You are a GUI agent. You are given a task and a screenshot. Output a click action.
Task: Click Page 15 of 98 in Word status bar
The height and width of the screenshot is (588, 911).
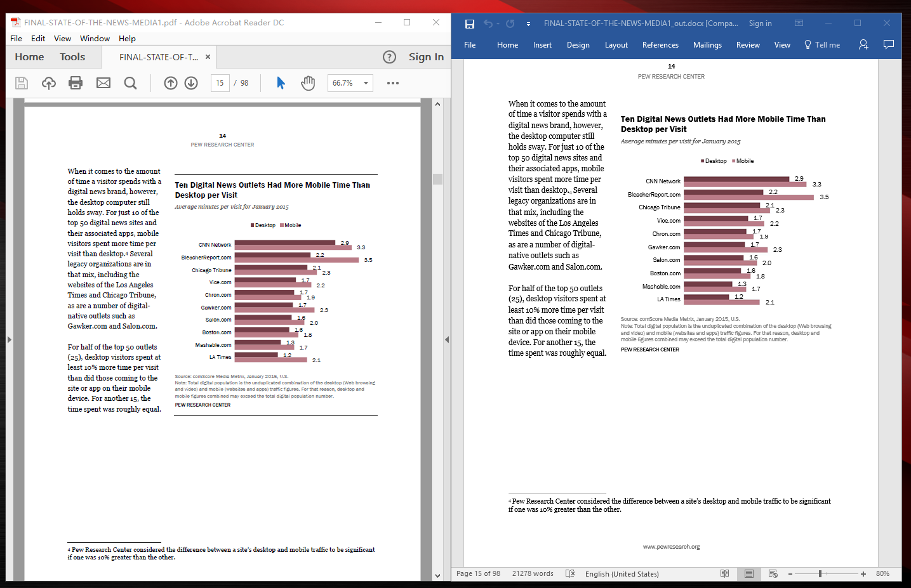click(478, 573)
